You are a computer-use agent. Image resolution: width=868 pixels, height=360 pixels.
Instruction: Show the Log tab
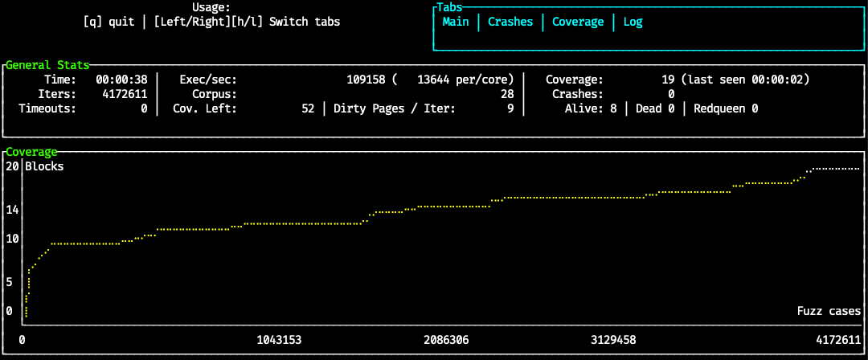(633, 22)
